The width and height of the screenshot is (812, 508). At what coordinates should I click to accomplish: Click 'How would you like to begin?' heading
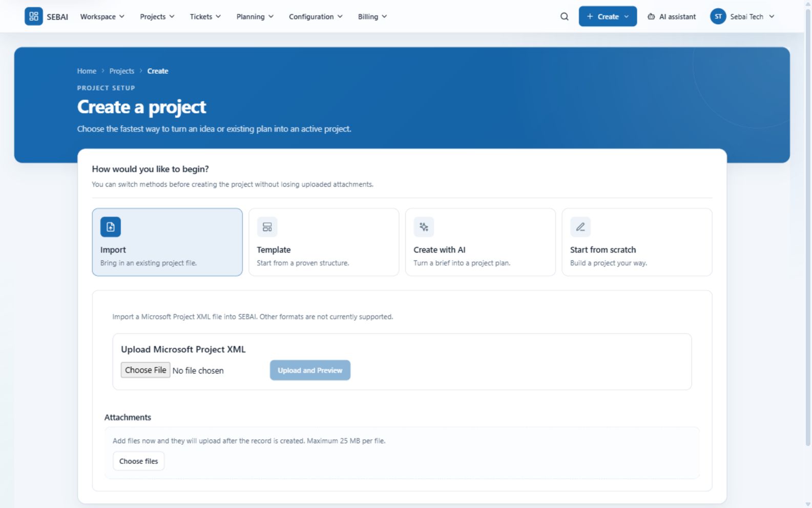pyautogui.click(x=150, y=169)
